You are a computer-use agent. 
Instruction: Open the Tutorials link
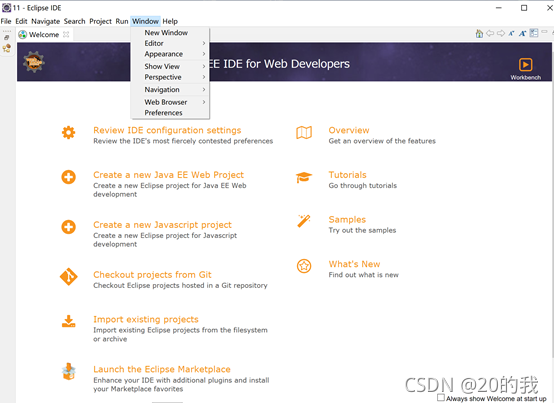tap(348, 174)
